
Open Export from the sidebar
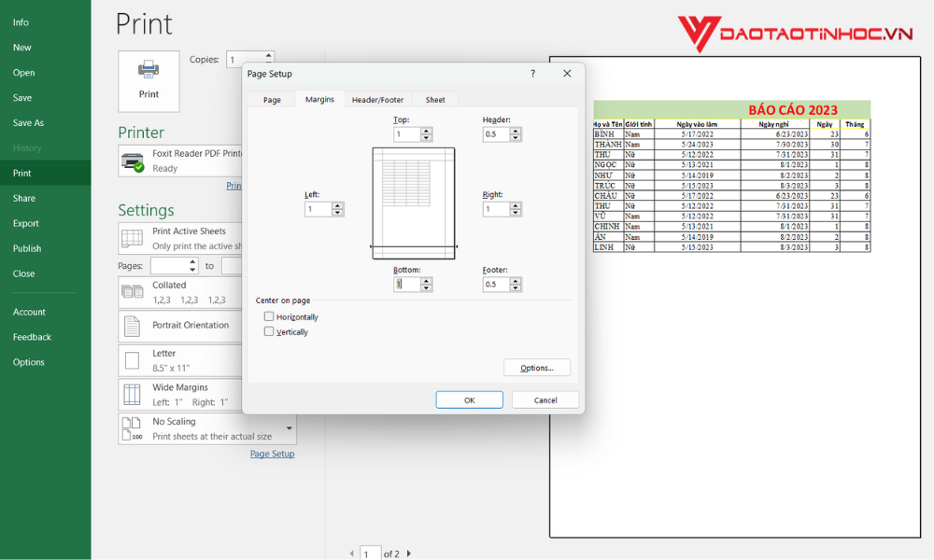click(x=27, y=223)
